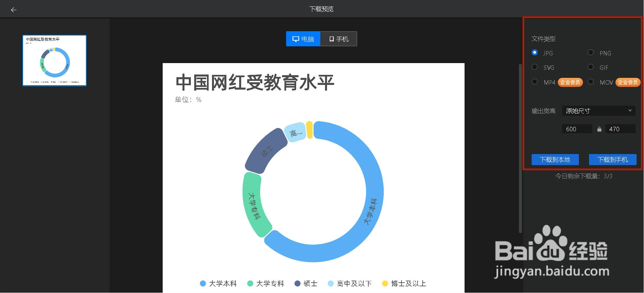644x293 pixels.
Task: Select MP4 file type
Action: 535,82
